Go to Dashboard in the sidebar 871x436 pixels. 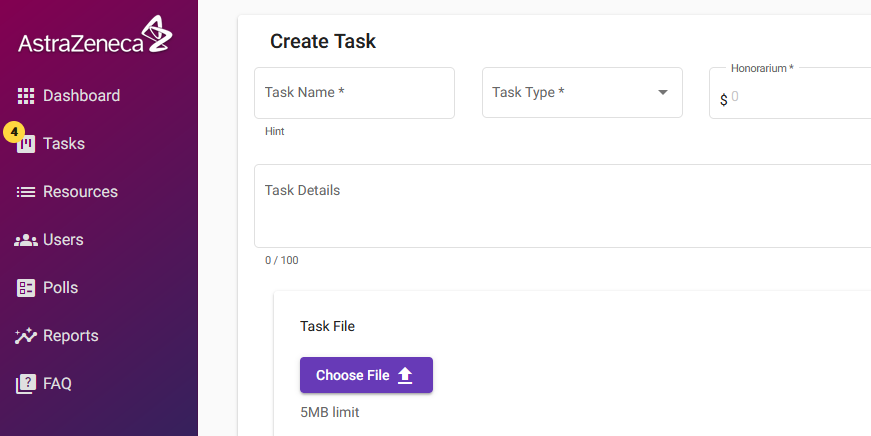pyautogui.click(x=81, y=96)
